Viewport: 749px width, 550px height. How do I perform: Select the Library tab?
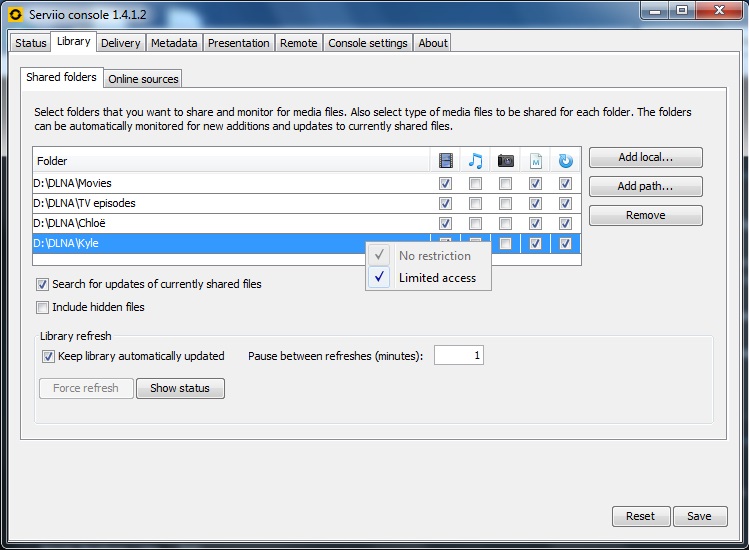pyautogui.click(x=74, y=42)
